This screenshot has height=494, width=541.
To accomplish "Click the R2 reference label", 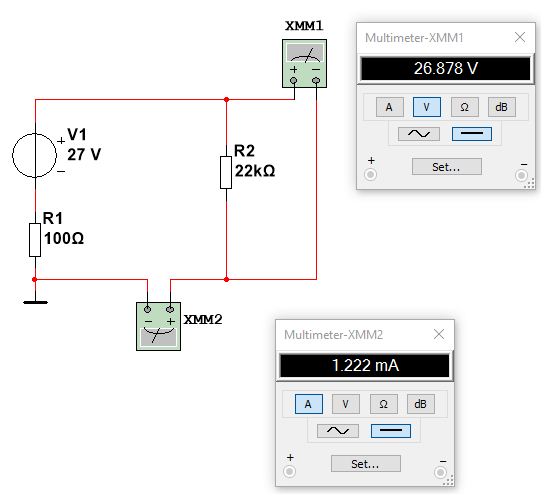I will (244, 151).
